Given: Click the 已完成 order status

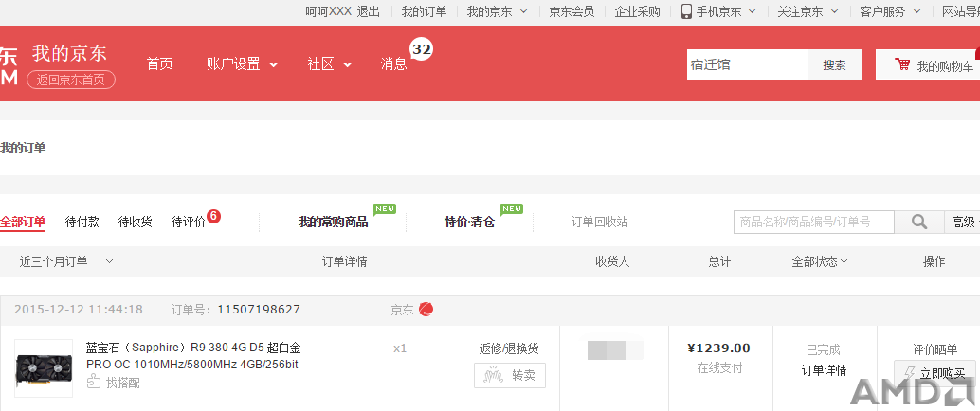Looking at the screenshot, I should coord(823,349).
